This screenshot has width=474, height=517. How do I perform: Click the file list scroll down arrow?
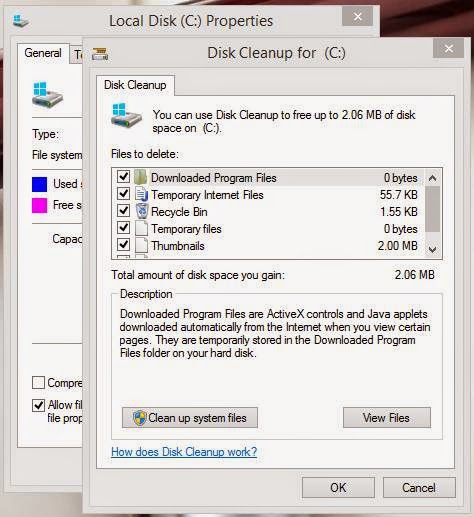pyautogui.click(x=432, y=249)
